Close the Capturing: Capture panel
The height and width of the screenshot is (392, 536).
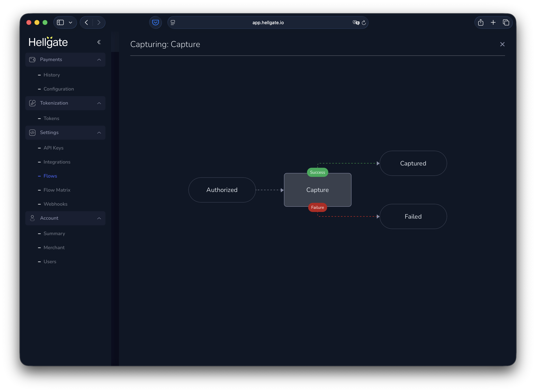(502, 44)
